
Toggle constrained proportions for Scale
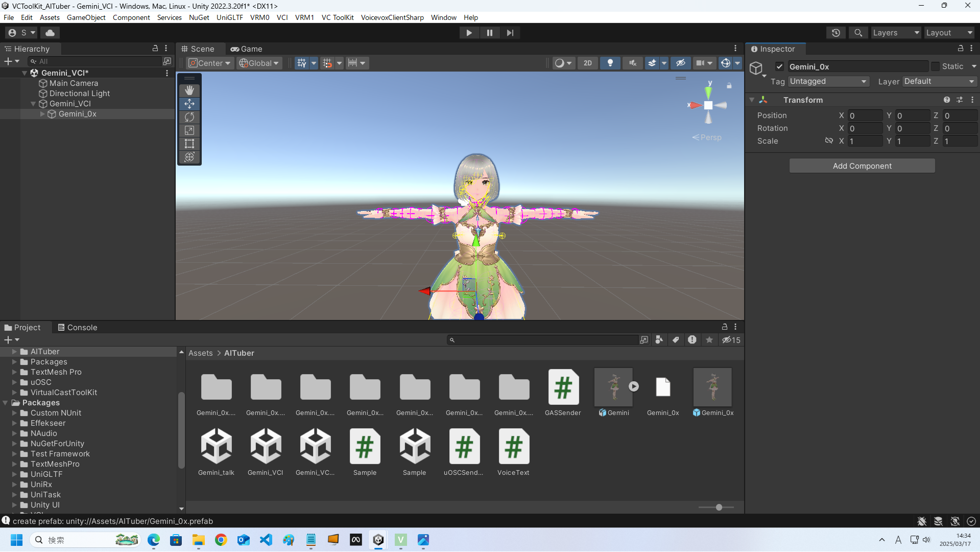pyautogui.click(x=829, y=141)
